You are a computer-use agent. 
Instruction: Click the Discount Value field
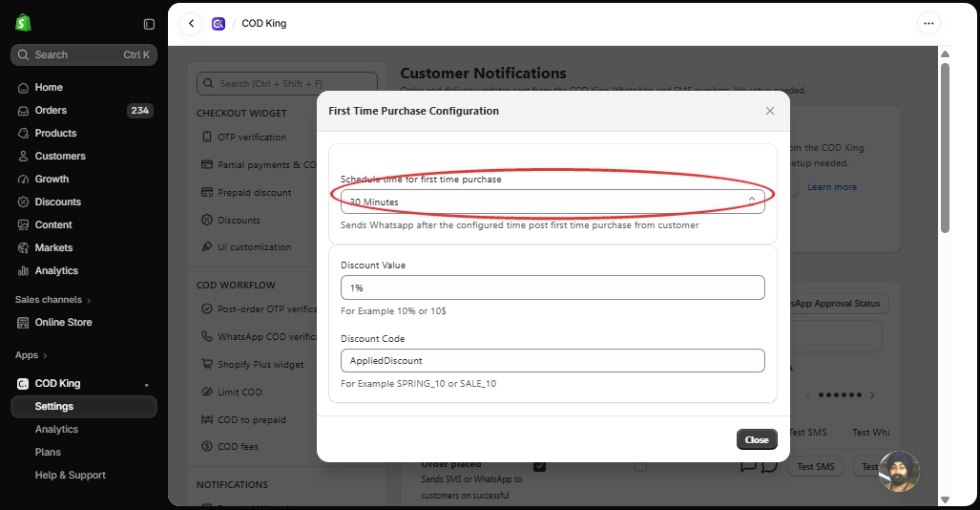point(553,287)
